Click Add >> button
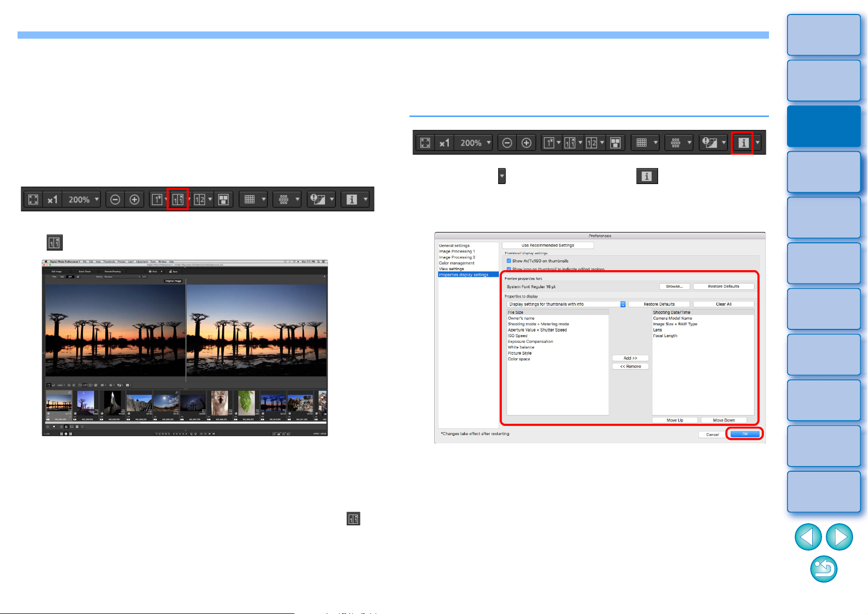Viewport: 868px width, 614px height. (x=630, y=358)
